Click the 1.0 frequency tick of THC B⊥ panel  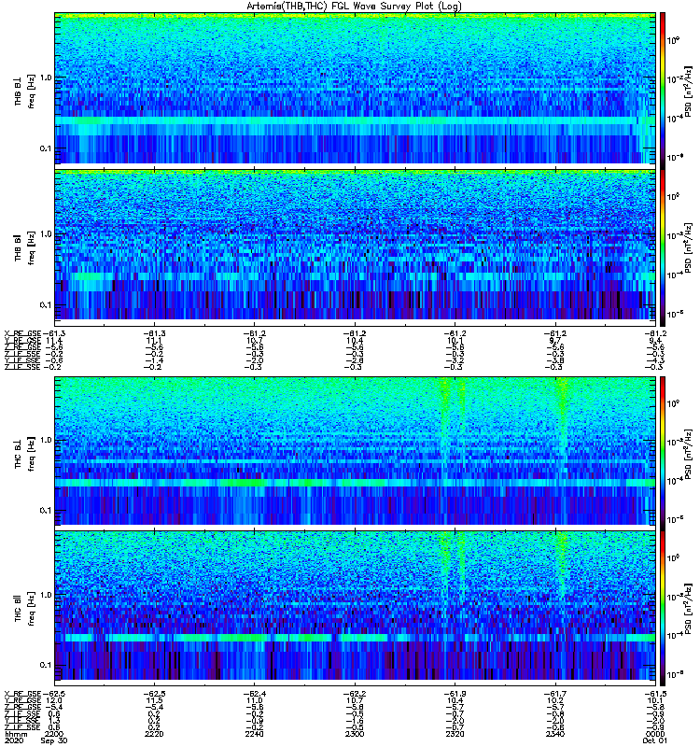click(x=46, y=440)
